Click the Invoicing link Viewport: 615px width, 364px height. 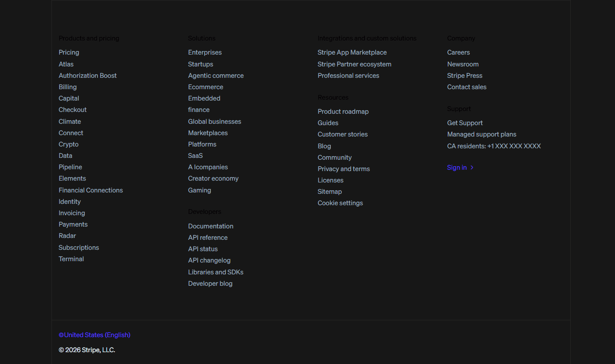pyautogui.click(x=72, y=213)
